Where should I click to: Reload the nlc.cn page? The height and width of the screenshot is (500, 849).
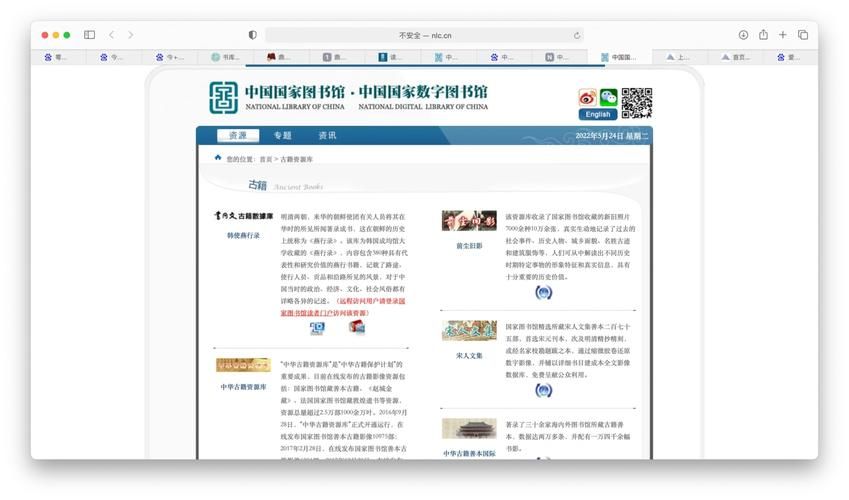(577, 35)
